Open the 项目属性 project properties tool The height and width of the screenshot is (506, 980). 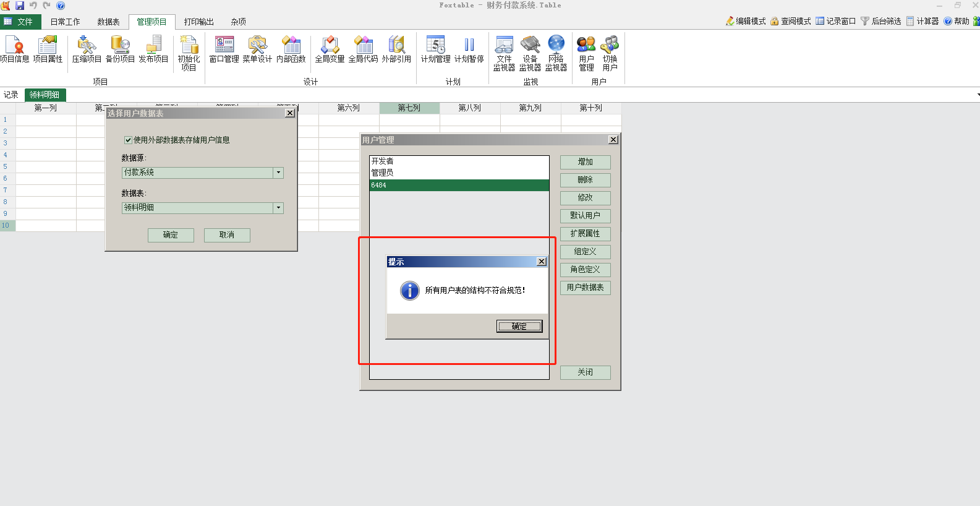48,49
